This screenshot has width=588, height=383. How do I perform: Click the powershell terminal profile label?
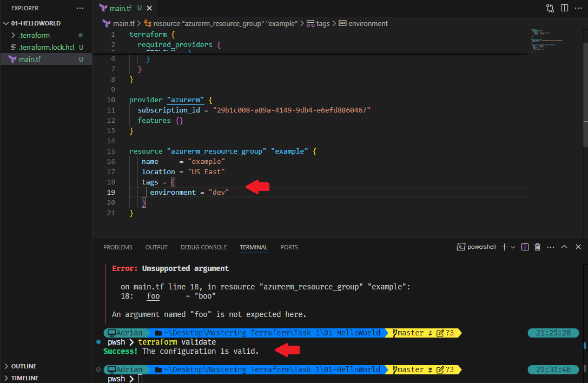(x=476, y=247)
